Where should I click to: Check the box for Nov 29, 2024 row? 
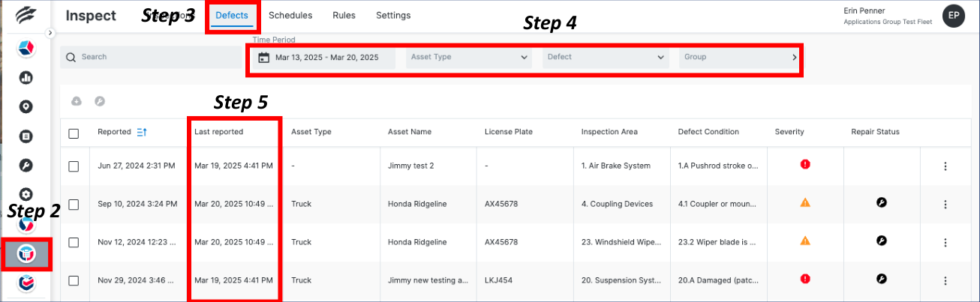(x=74, y=280)
